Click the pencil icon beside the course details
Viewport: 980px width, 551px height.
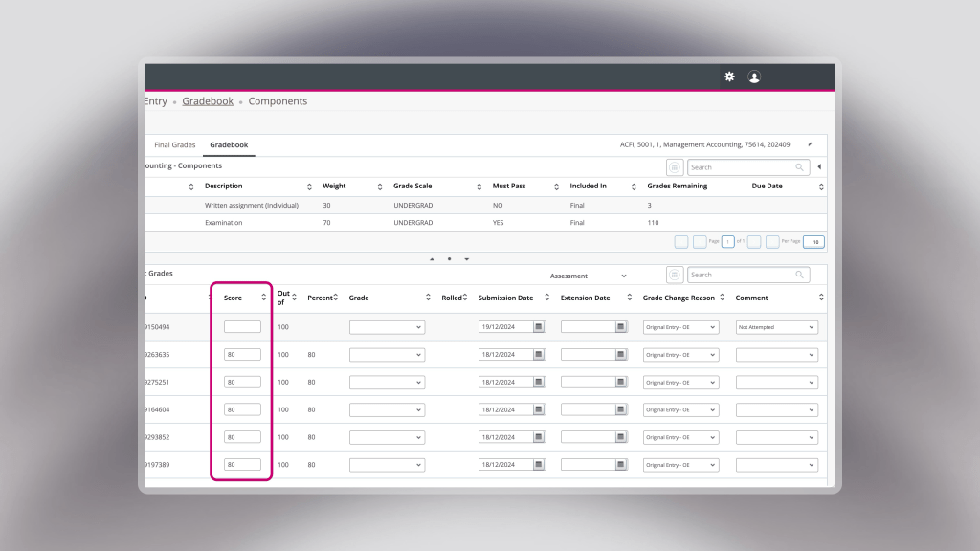click(810, 144)
